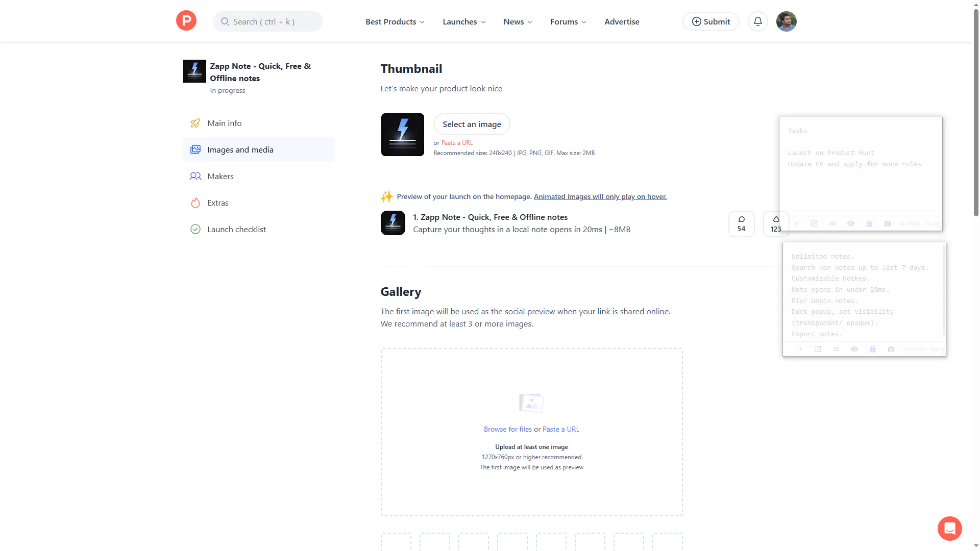Screen dimensions: 980x551
Task: Click the upvote button showing 123
Action: click(x=776, y=224)
